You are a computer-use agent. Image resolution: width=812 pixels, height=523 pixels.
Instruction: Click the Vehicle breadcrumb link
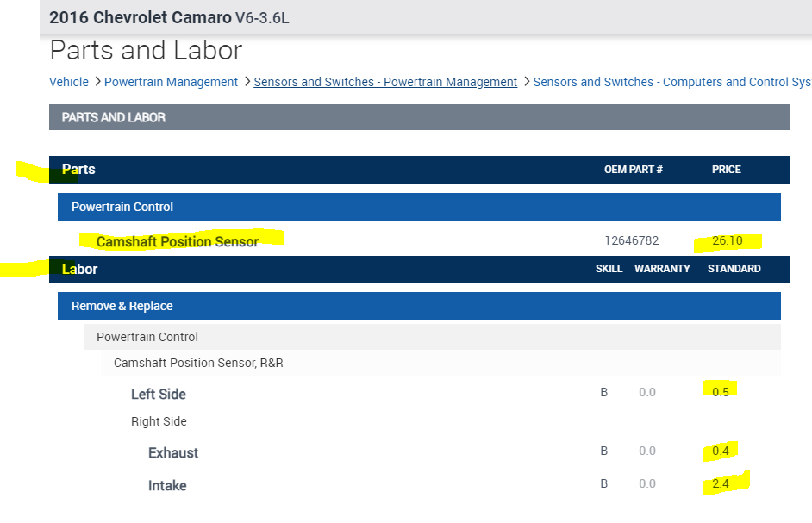pos(69,82)
